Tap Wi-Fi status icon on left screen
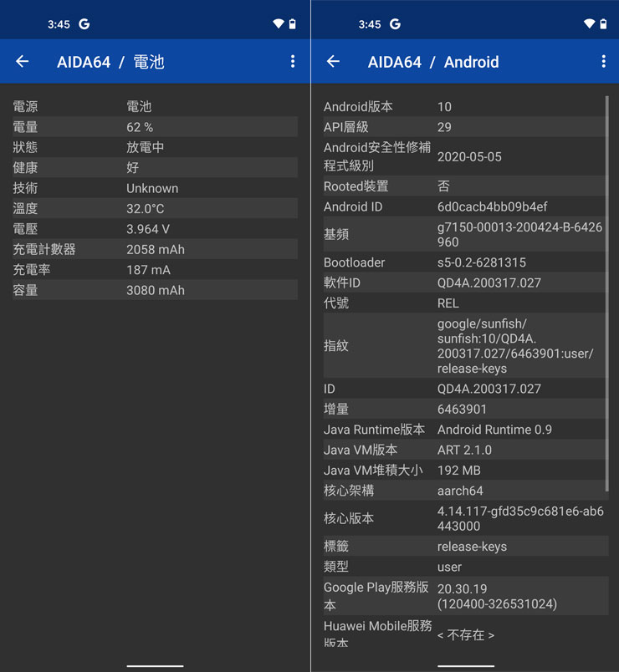The width and height of the screenshot is (619, 672). tap(279, 24)
